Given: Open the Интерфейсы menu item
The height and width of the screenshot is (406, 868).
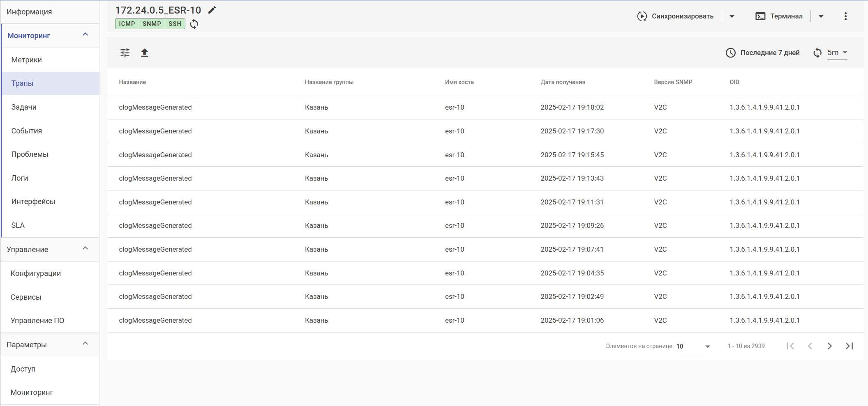Looking at the screenshot, I should click(x=33, y=202).
